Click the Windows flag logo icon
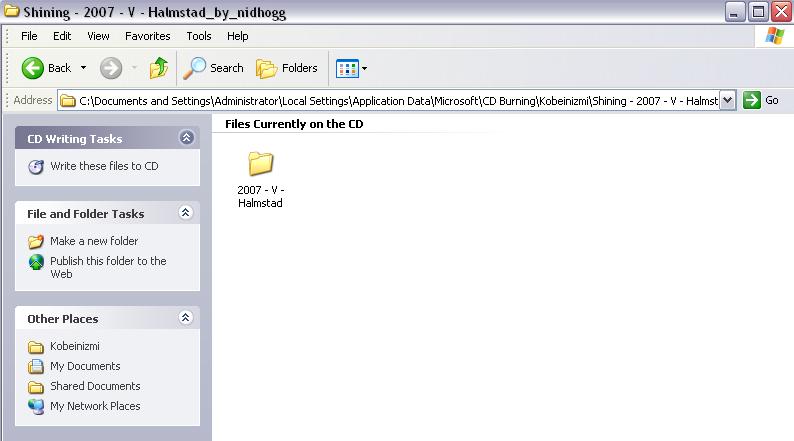Screen dimensions: 794x441 [774, 35]
